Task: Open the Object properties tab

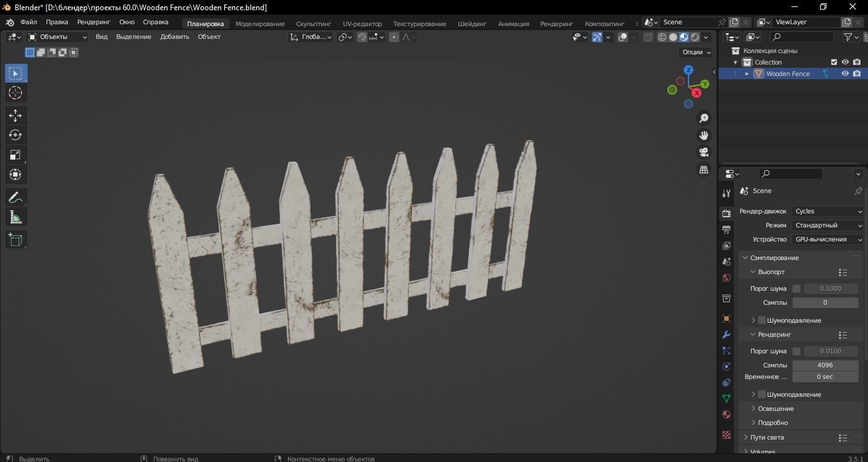Action: coord(726,318)
